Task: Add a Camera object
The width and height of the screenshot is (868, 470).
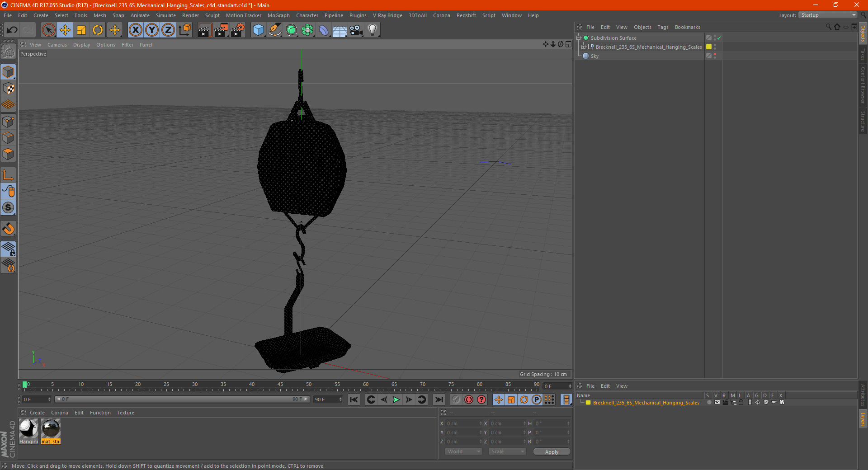Action: point(356,30)
